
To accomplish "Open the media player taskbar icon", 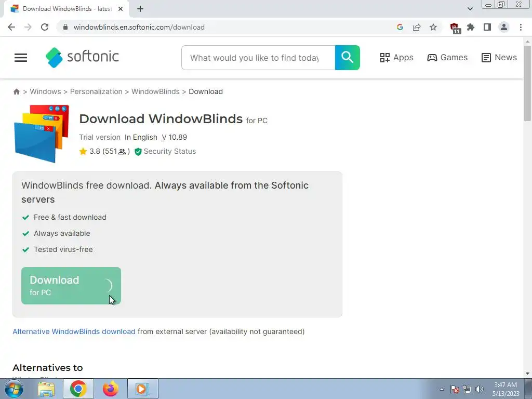I will (x=142, y=389).
